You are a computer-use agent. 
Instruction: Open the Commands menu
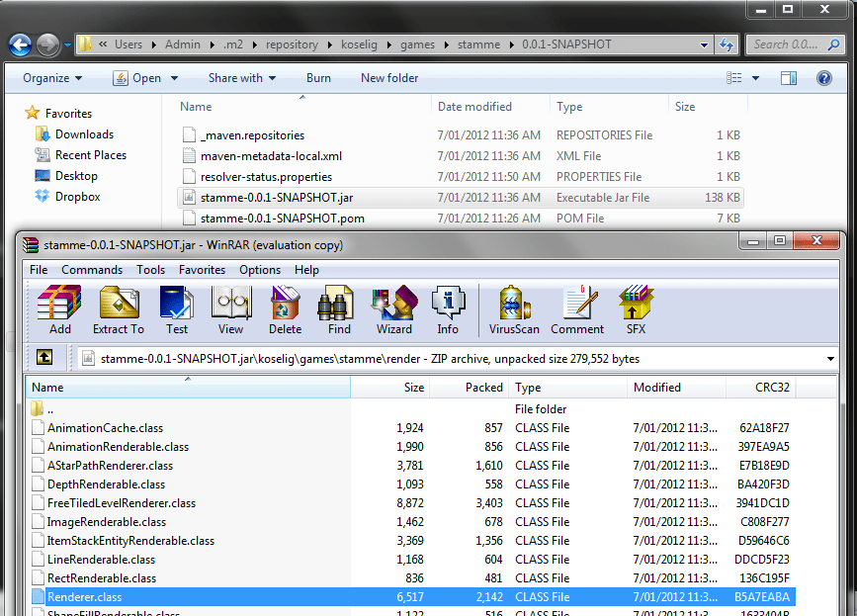coord(92,270)
